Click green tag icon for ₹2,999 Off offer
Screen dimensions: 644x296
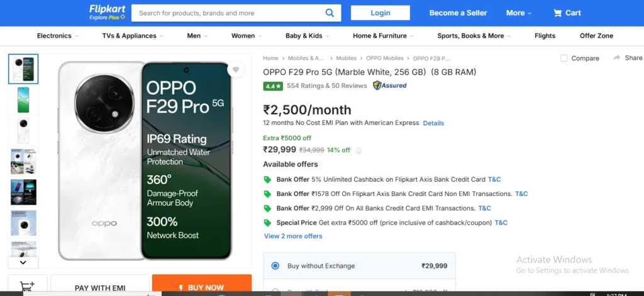click(267, 208)
